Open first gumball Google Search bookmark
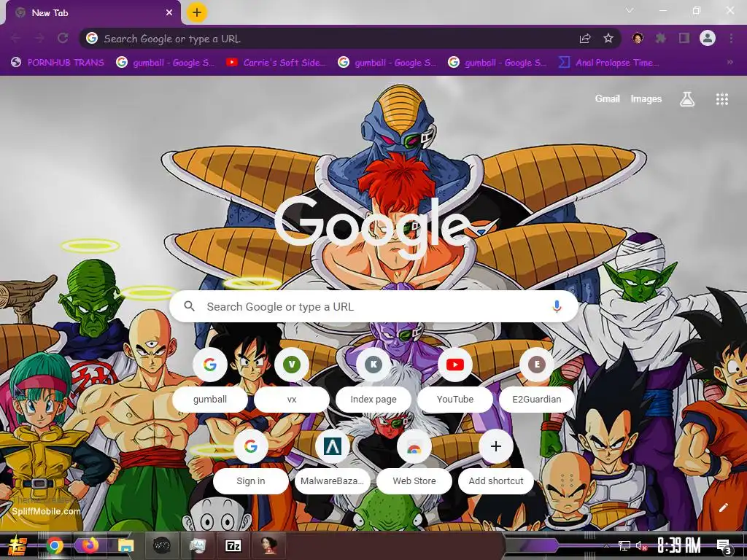The height and width of the screenshot is (560, 747). [x=166, y=63]
